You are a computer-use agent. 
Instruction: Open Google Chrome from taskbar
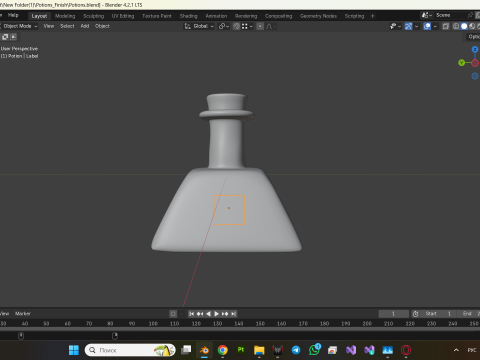[x=223, y=350]
